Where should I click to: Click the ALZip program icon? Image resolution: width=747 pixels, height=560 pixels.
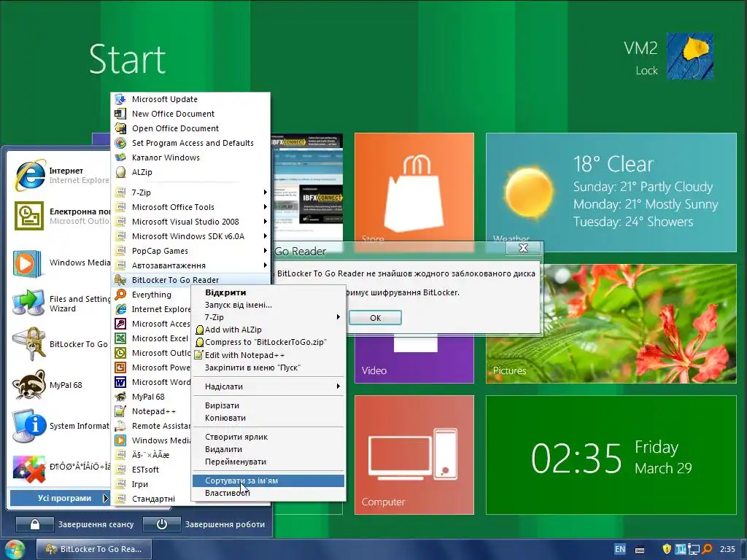point(120,172)
